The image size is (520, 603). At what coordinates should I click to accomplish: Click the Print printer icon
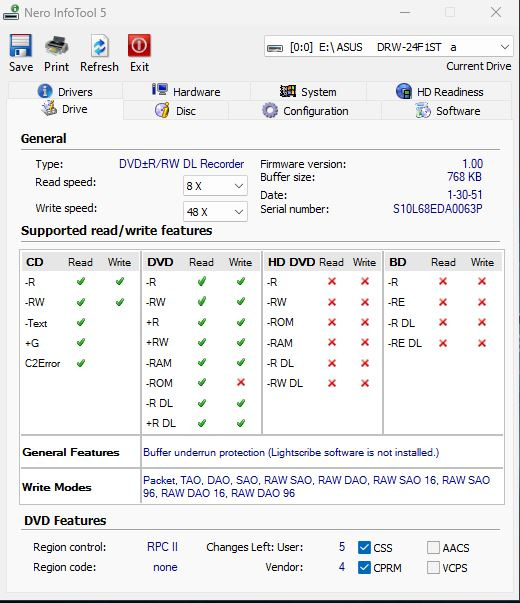point(57,45)
